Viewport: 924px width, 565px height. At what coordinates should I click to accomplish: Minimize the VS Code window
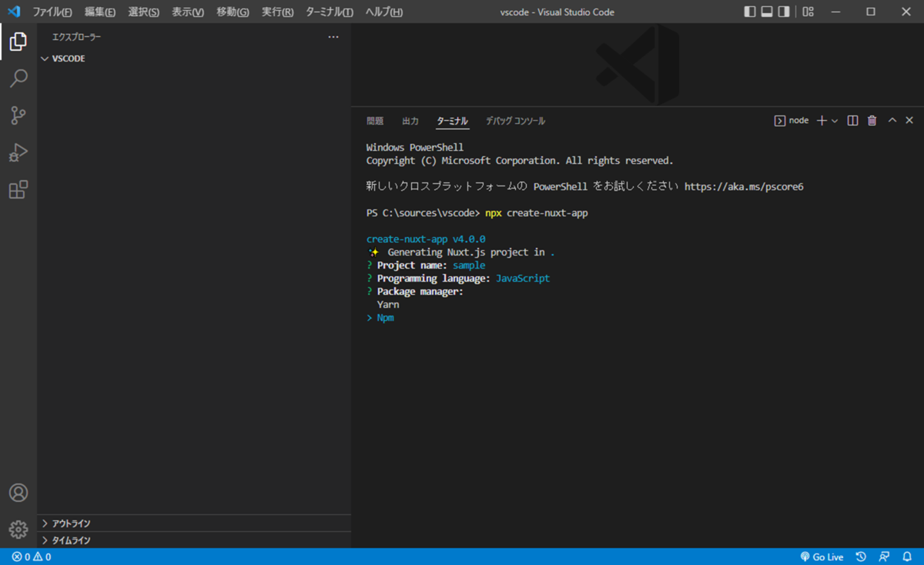[835, 12]
